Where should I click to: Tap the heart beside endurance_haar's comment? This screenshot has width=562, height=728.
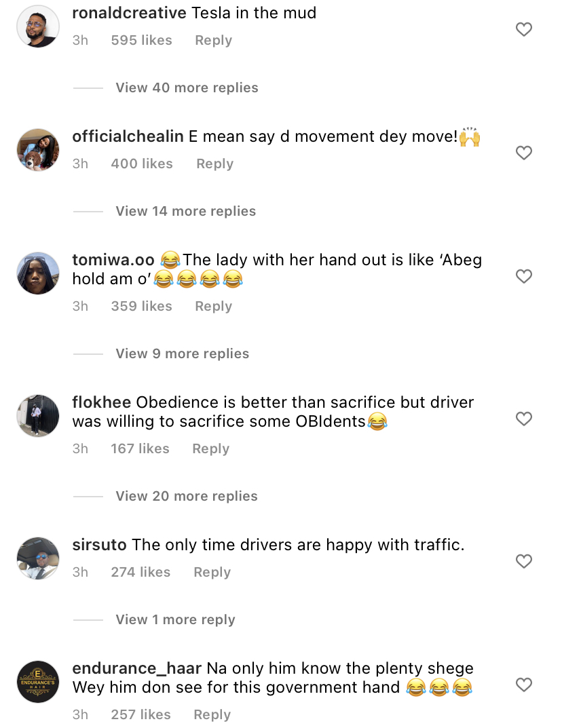coord(523,685)
